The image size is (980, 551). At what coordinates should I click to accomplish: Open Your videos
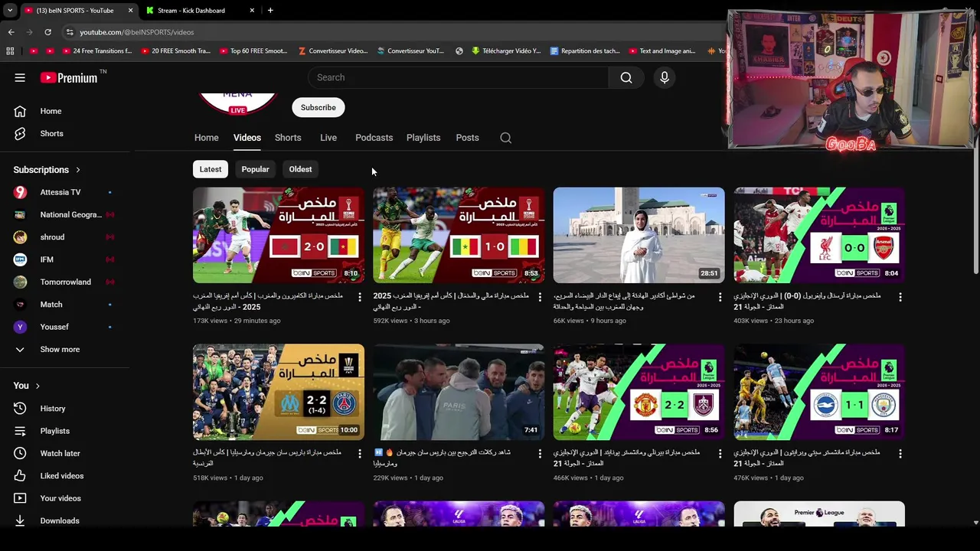(60, 498)
